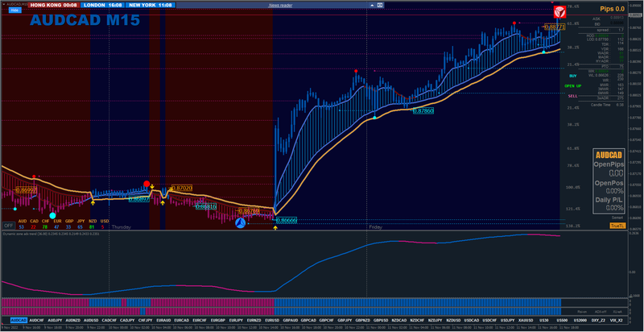This screenshot has height=332, width=644.
Task: Switch to the GBPAUD symbol tab
Action: click(291, 320)
